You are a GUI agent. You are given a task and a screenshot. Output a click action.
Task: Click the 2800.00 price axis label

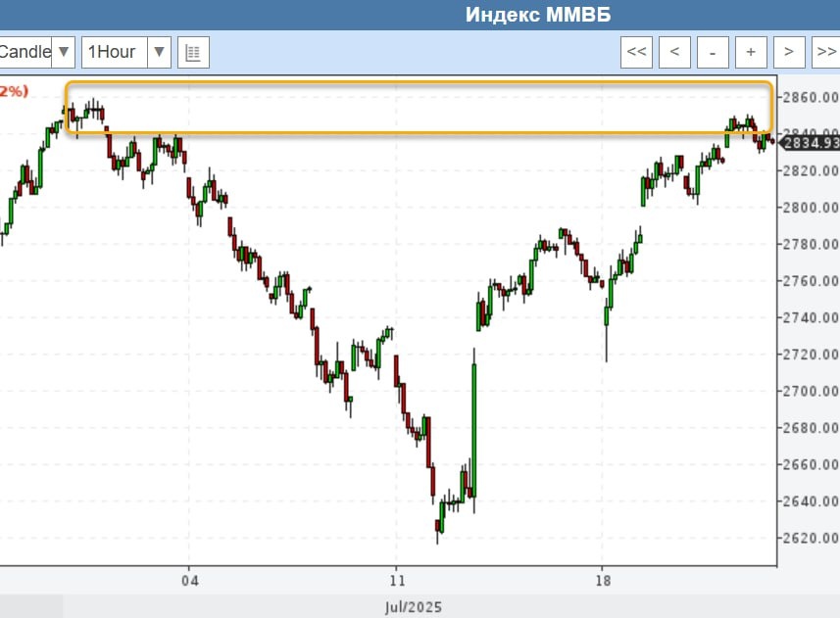pos(811,208)
